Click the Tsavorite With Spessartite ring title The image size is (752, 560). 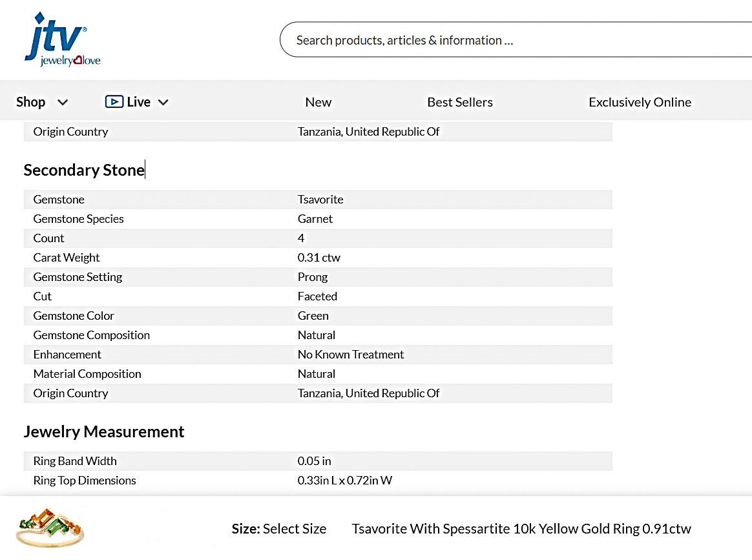pos(521,528)
